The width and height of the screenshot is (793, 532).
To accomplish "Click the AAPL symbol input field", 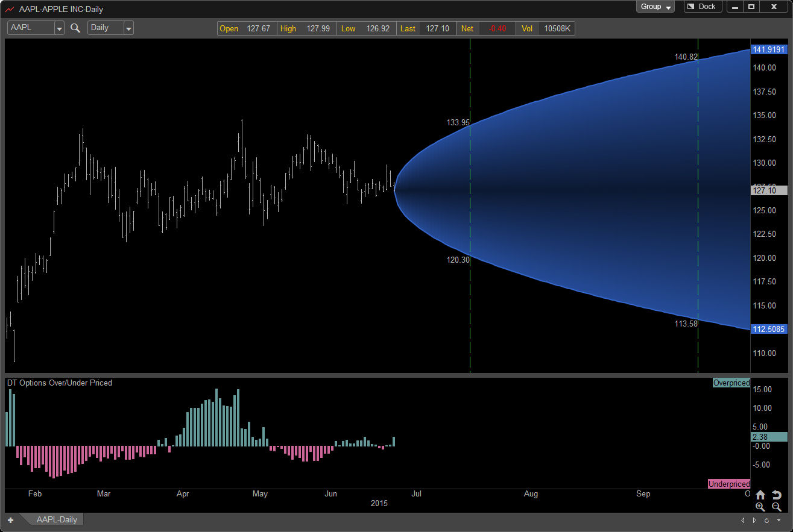I will pyautogui.click(x=31, y=28).
